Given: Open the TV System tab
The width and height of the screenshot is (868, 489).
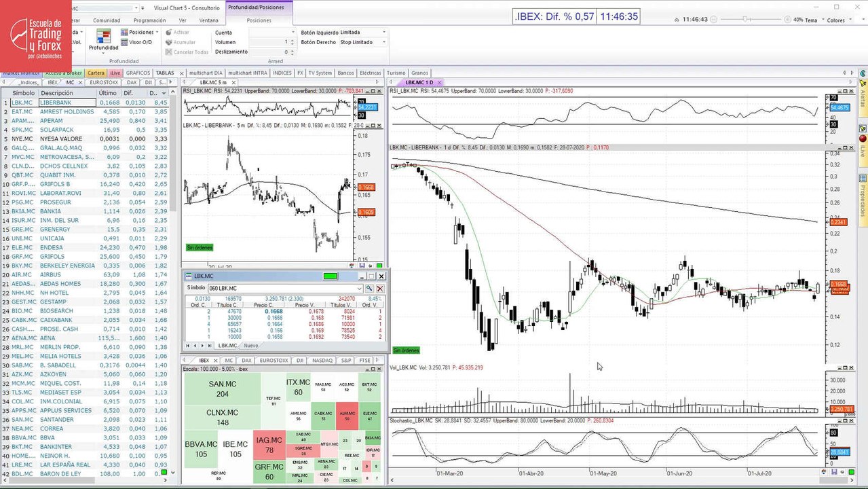Looking at the screenshot, I should (320, 73).
